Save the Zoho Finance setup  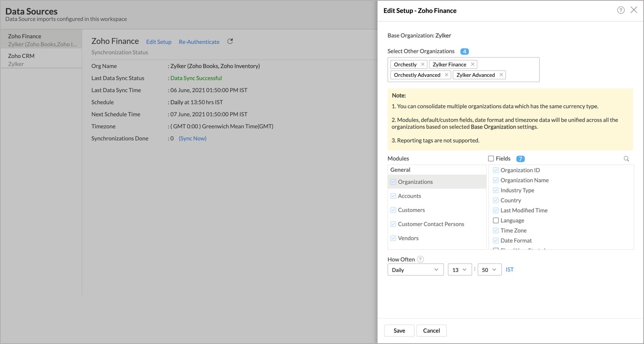pyautogui.click(x=399, y=331)
